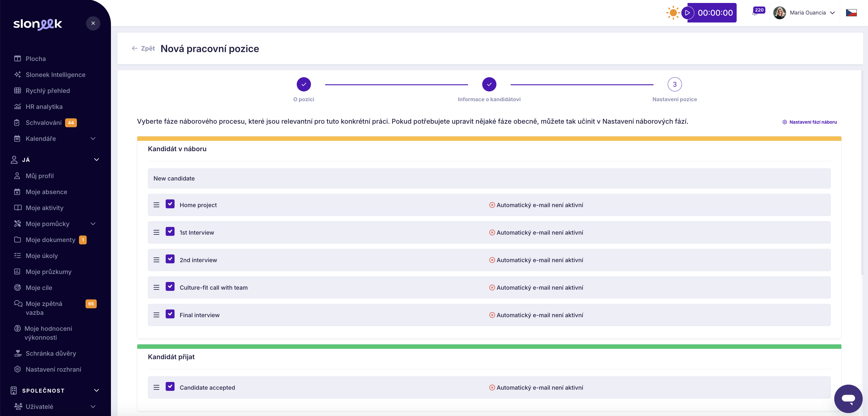Open the chat support bubble
The height and width of the screenshot is (416, 868).
click(848, 399)
